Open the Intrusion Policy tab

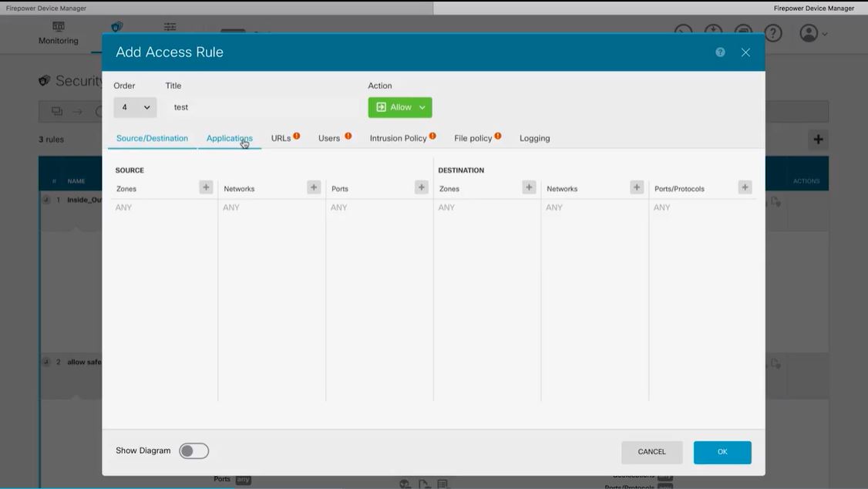398,137
